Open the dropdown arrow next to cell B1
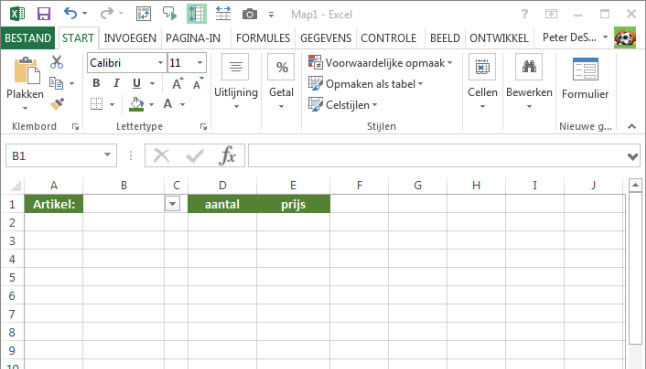Screen dimensions: 646x369 tap(173, 204)
